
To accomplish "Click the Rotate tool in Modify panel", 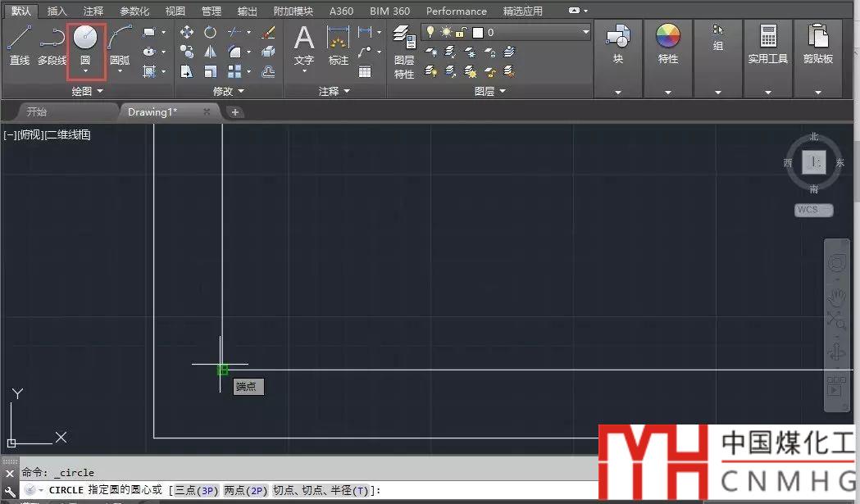I will pyautogui.click(x=211, y=32).
